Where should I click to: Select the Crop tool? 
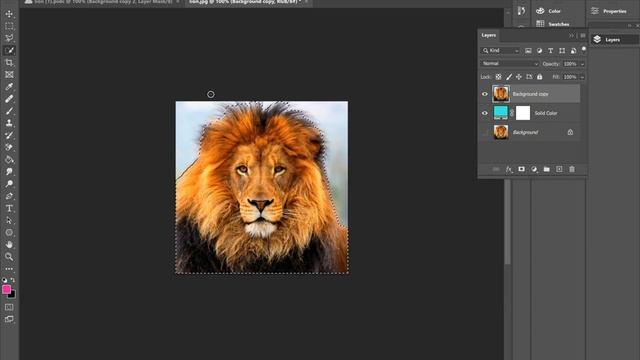(x=9, y=62)
